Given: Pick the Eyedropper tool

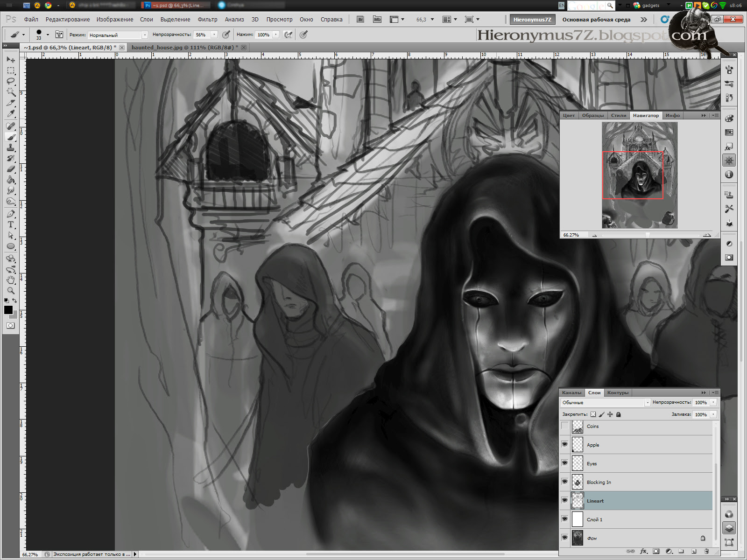Looking at the screenshot, I should tap(10, 113).
